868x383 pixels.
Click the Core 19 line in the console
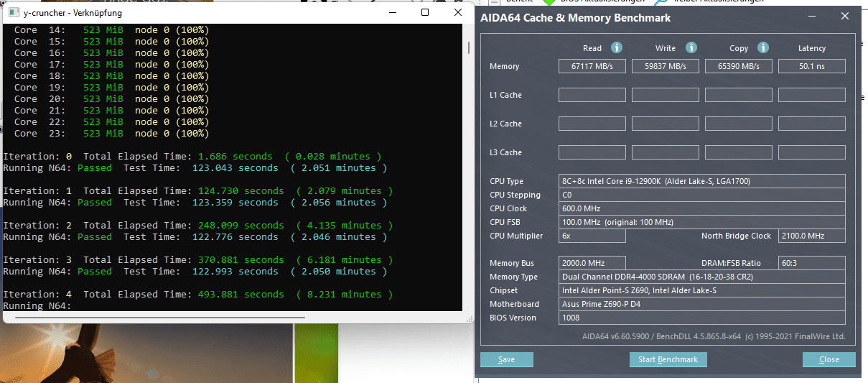[x=111, y=87]
